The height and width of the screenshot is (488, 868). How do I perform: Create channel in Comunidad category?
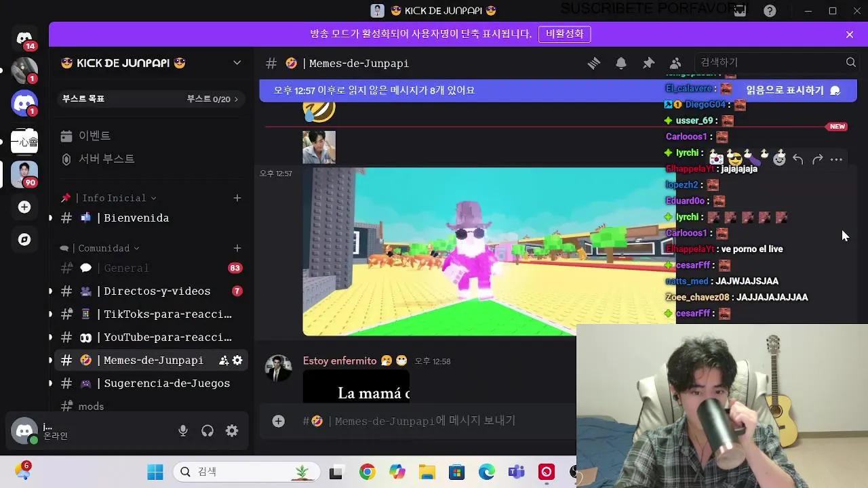[x=237, y=248]
